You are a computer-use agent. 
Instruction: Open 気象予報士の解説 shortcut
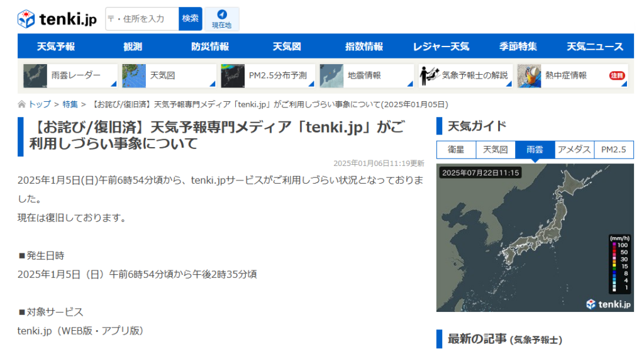tap(465, 75)
